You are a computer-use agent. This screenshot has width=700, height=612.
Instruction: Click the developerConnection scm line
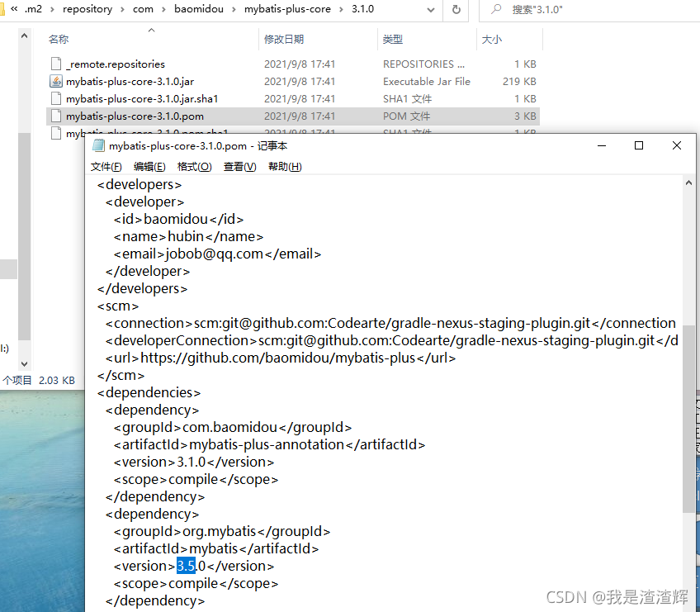point(391,340)
